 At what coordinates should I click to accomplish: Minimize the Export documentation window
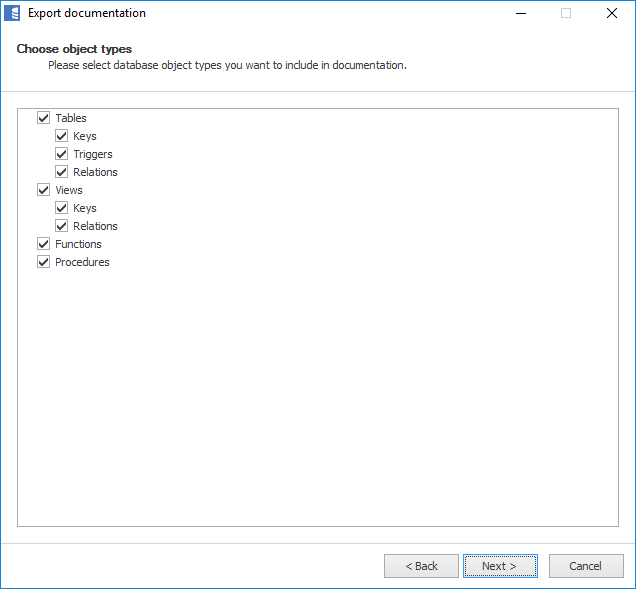(520, 14)
